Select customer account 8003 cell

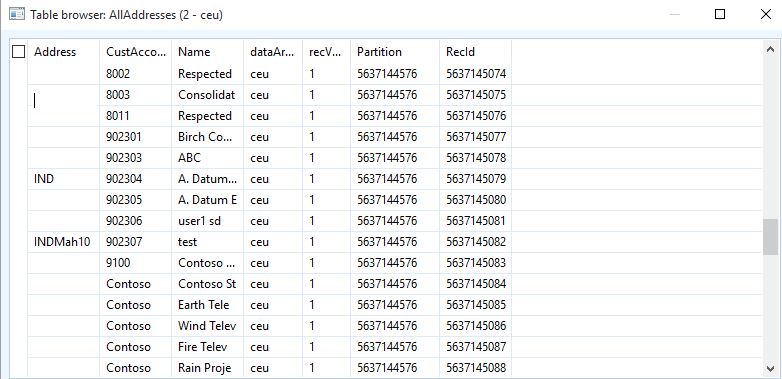(x=136, y=95)
